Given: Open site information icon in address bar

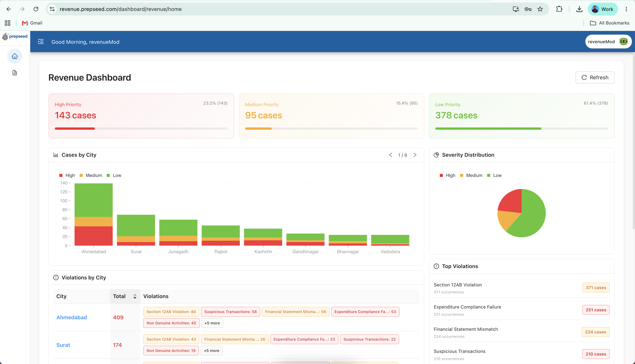Looking at the screenshot, I should pos(52,9).
